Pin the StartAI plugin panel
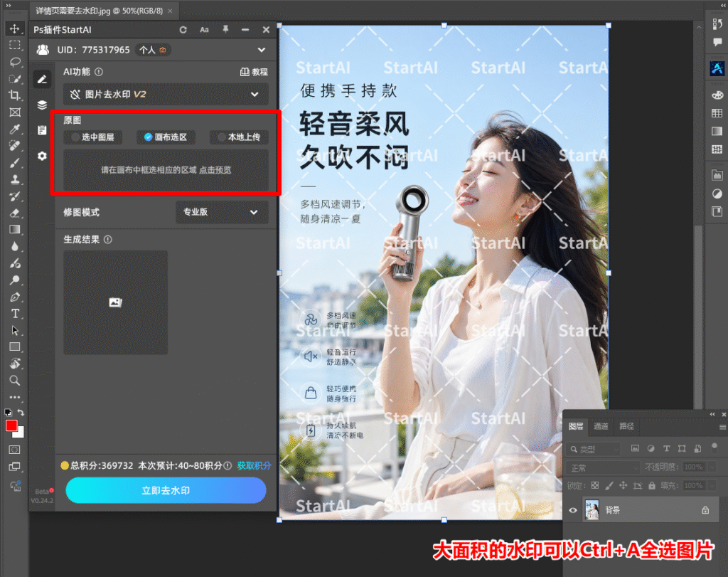The height and width of the screenshot is (577, 728). (225, 30)
